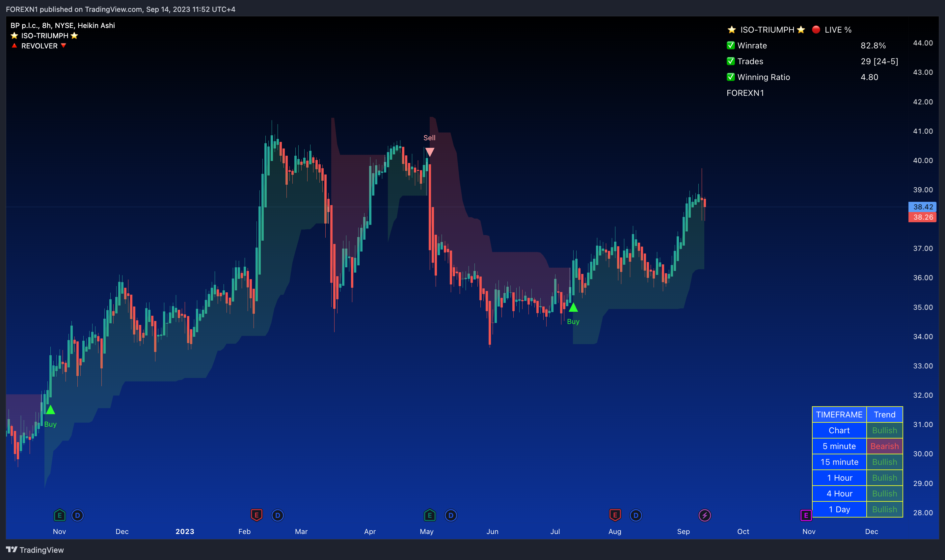Click the FOREXN1 text in stats panel

745,93
